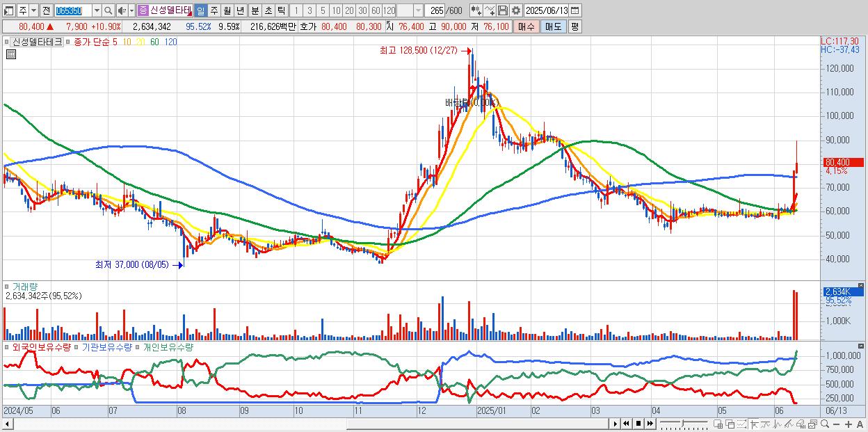868x432 pixels.
Task: Click the speaker sound icon
Action: [x=122, y=10]
